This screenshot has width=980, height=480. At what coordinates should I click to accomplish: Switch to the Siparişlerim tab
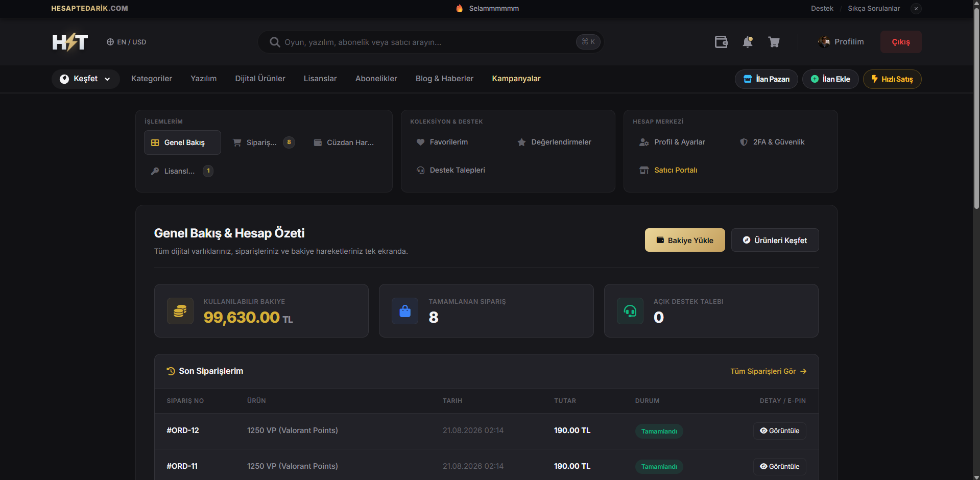pos(264,142)
